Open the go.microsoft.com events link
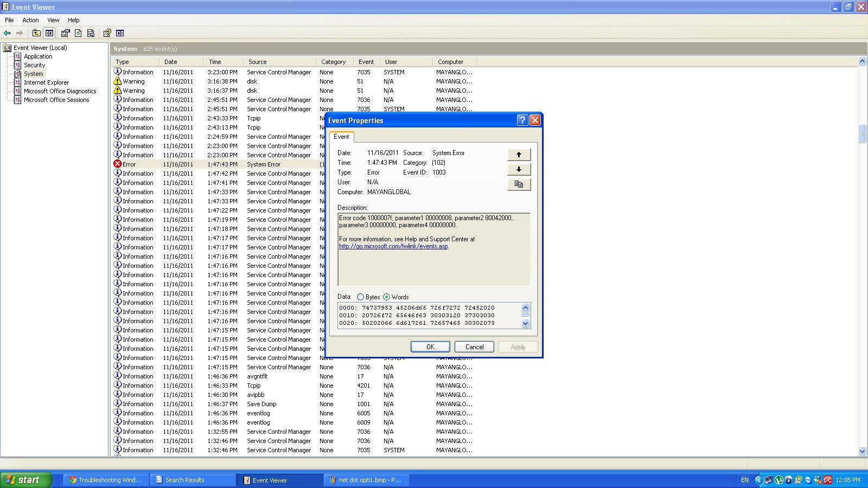 (x=393, y=246)
